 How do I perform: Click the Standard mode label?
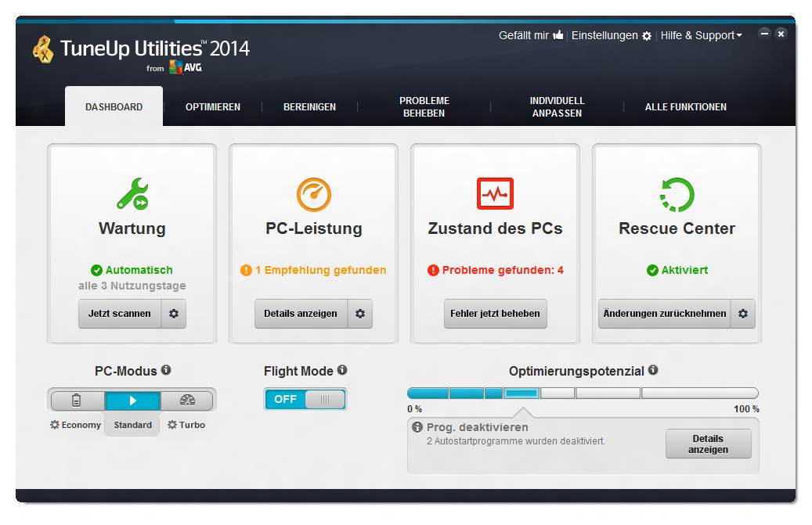[132, 425]
